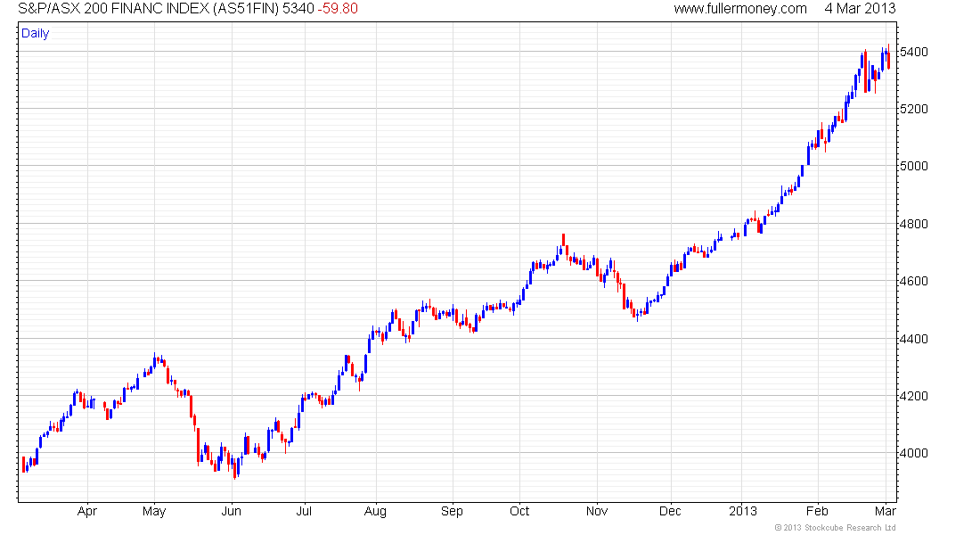Click the S&P/ASX 200 FINANC INDEX title
Screen dimensions: 980x535
[148, 9]
